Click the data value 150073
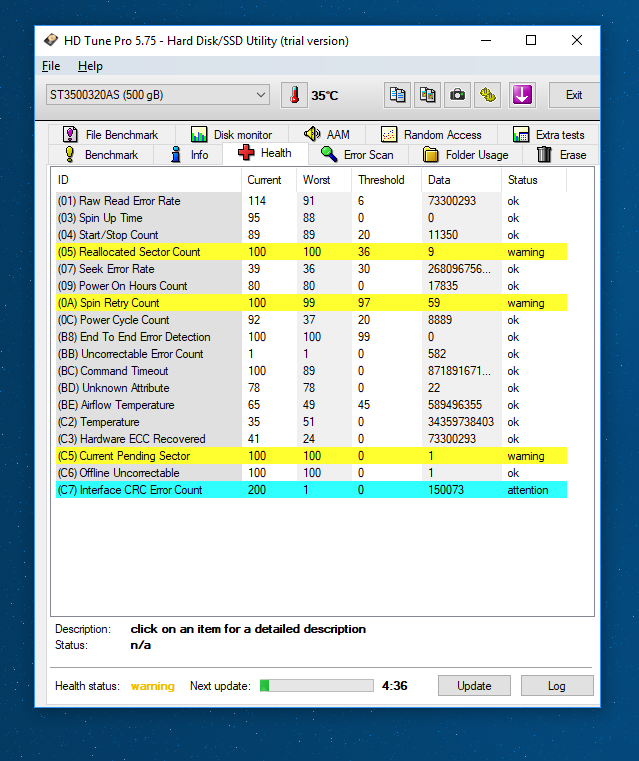This screenshot has height=761, width=639. (445, 490)
